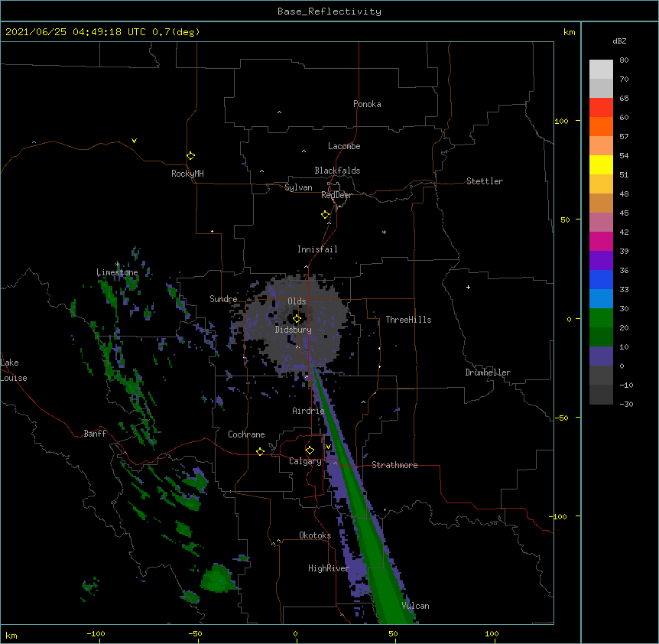Select the Limestone label
Image resolution: width=659 pixels, height=644 pixels.
(x=117, y=272)
